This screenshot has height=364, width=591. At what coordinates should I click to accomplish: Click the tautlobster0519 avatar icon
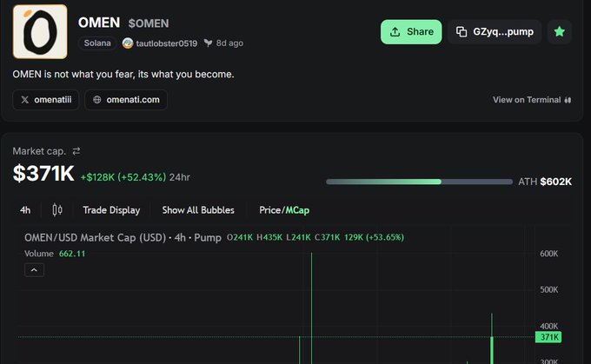128,43
